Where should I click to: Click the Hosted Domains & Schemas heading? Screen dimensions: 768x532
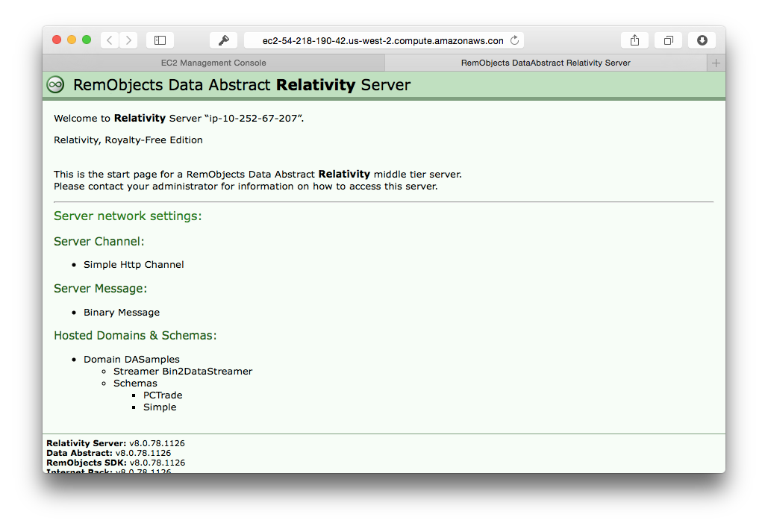(135, 336)
